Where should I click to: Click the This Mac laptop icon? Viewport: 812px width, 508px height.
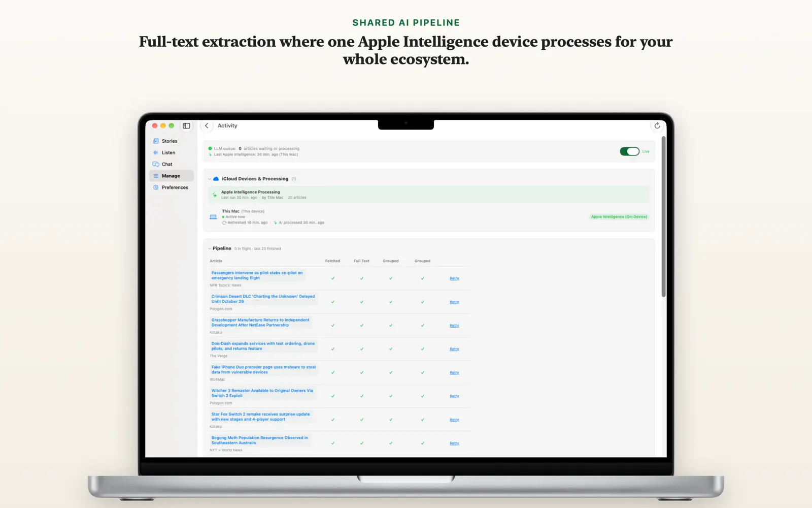point(213,217)
